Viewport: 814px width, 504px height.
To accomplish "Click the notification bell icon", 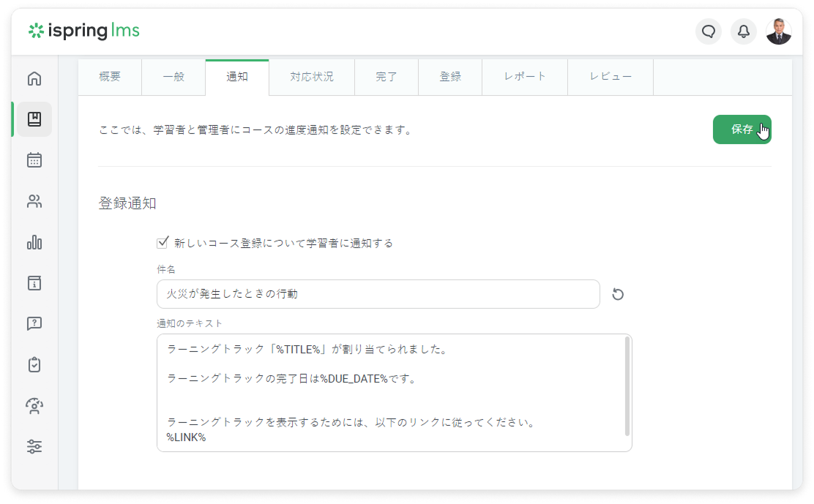I will (x=743, y=31).
